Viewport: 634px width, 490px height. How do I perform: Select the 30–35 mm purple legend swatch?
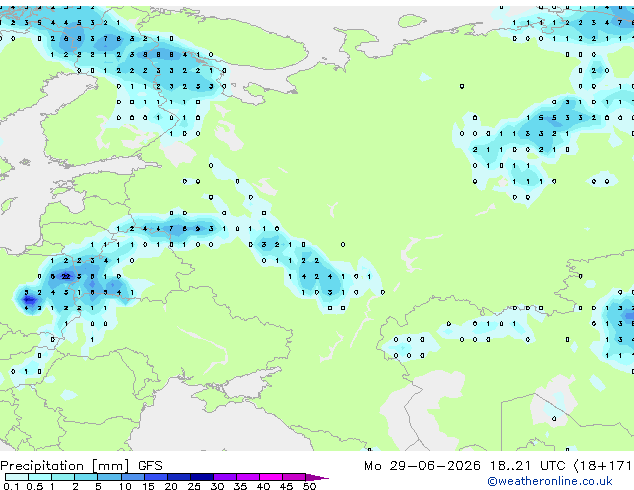pyautogui.click(x=225, y=477)
